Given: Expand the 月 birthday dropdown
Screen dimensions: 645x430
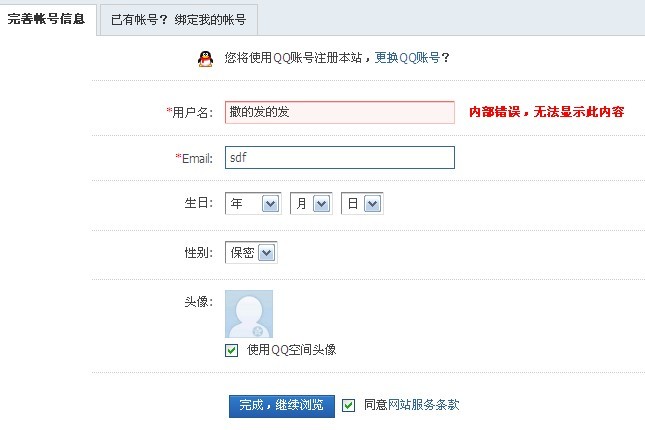Looking at the screenshot, I should click(x=310, y=204).
